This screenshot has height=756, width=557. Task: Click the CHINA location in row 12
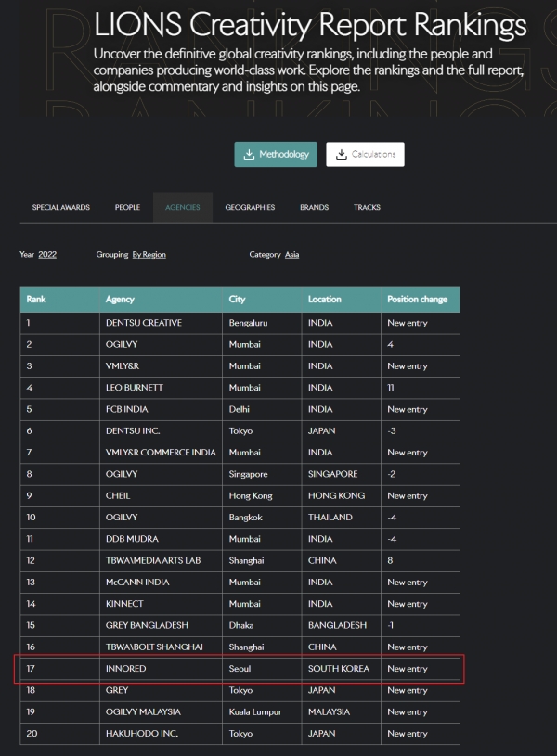click(322, 560)
